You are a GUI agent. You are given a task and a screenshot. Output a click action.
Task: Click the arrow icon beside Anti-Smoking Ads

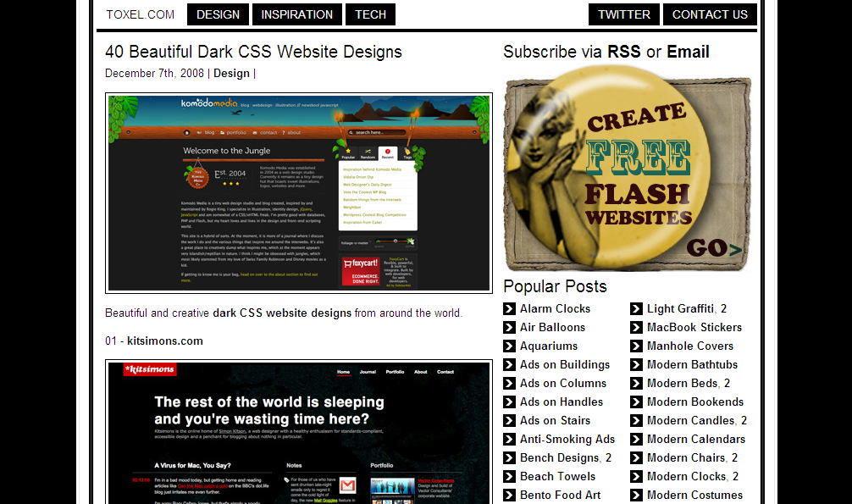pyautogui.click(x=509, y=440)
